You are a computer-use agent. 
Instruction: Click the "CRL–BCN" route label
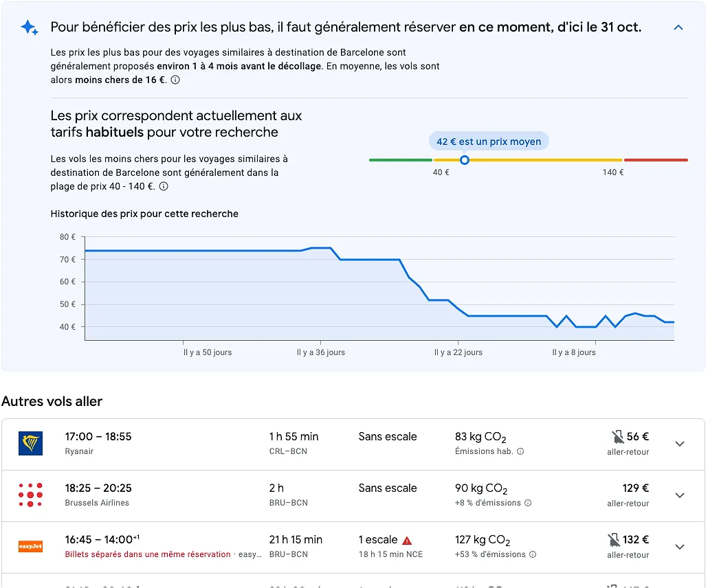click(x=288, y=451)
